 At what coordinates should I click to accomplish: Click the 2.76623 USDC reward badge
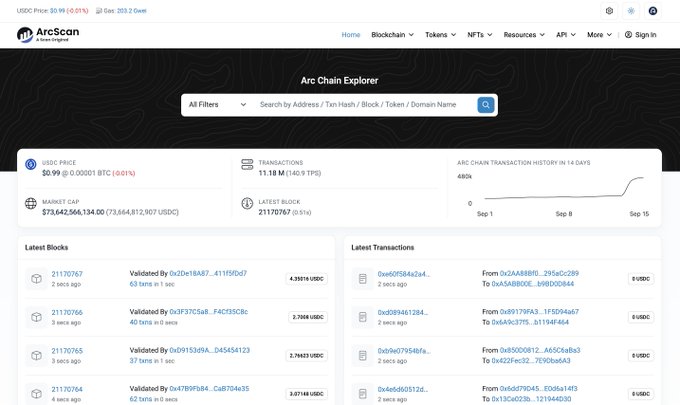[x=306, y=356]
